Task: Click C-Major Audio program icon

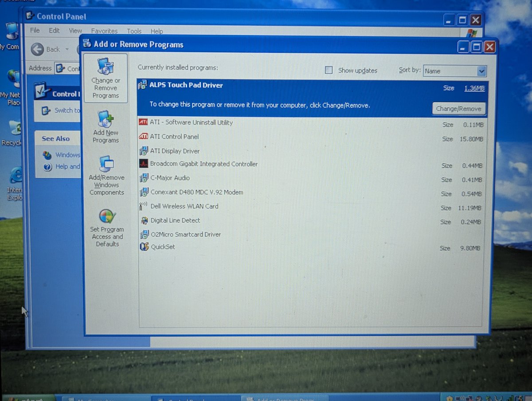Action: point(144,178)
